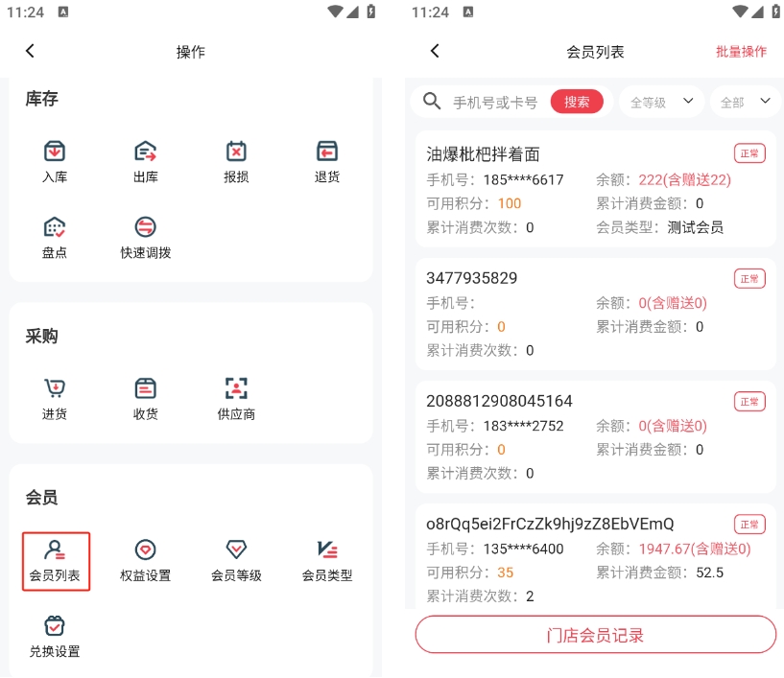Open the 供应商 supplier icon

click(236, 397)
